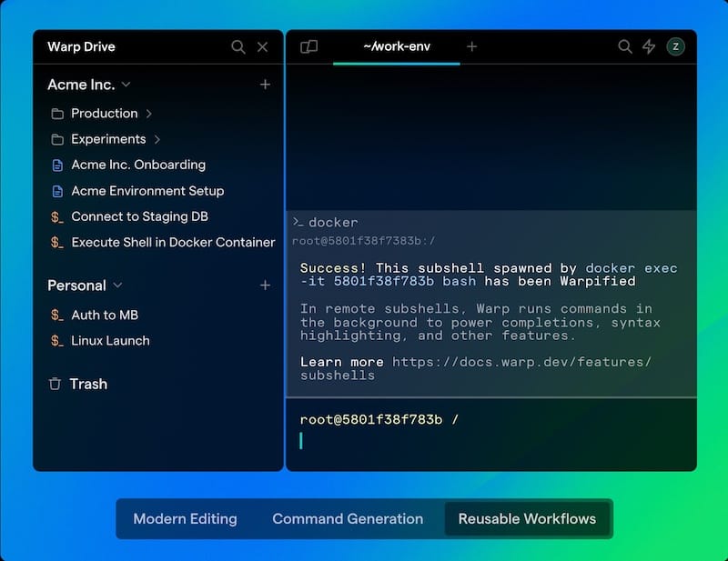
Task: Open the Z user avatar menu
Action: tap(675, 46)
